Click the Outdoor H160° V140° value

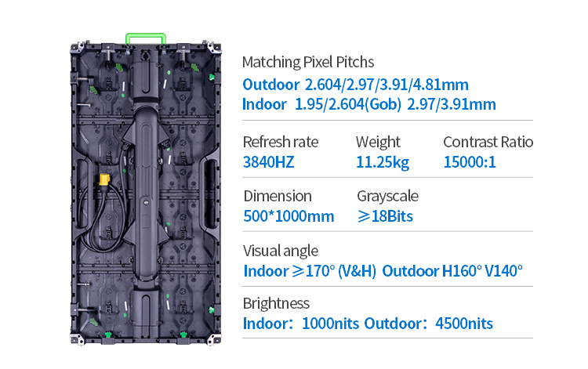(x=452, y=271)
